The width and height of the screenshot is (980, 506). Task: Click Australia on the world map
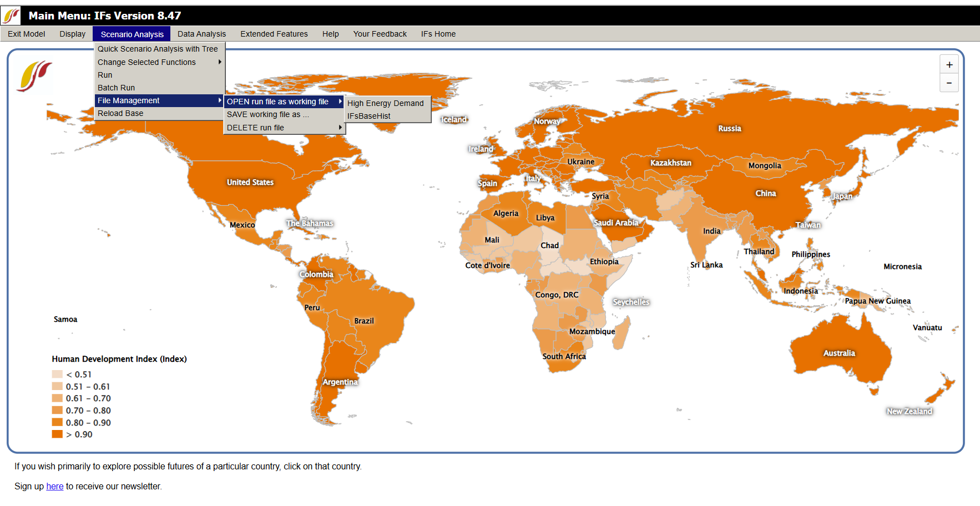(x=838, y=353)
